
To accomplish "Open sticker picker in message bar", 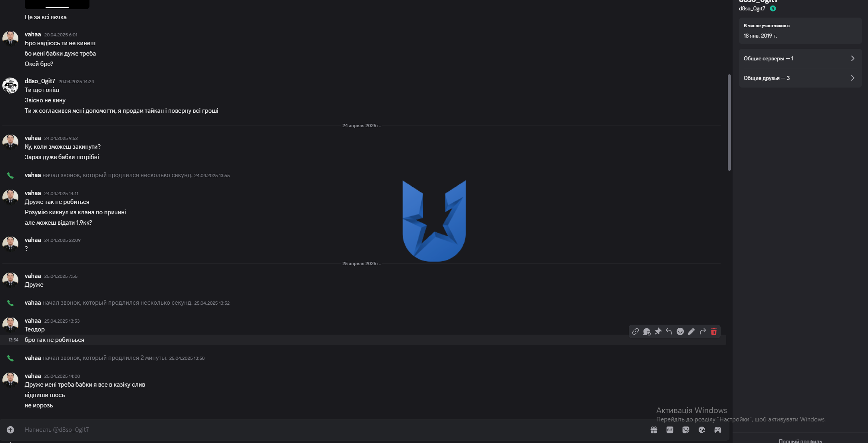I will (x=686, y=430).
